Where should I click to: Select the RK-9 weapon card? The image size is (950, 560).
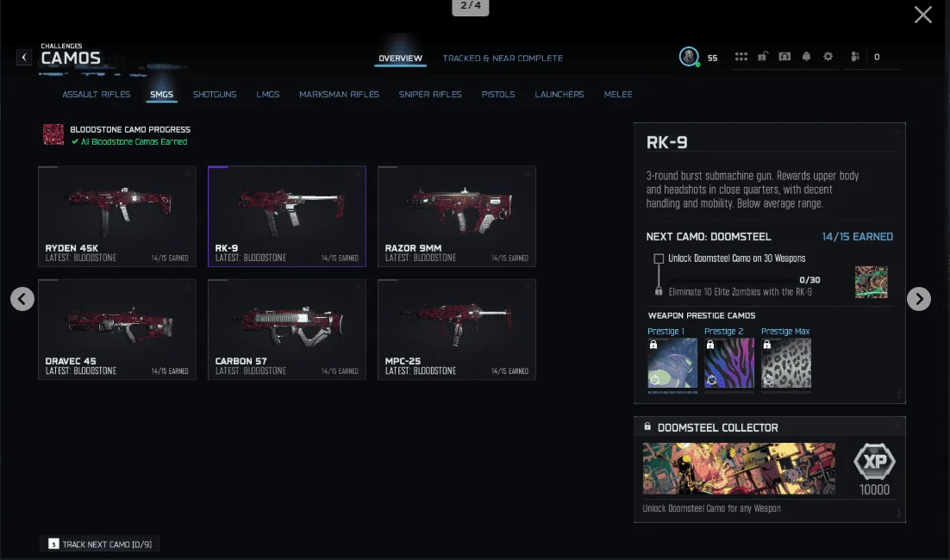point(286,216)
